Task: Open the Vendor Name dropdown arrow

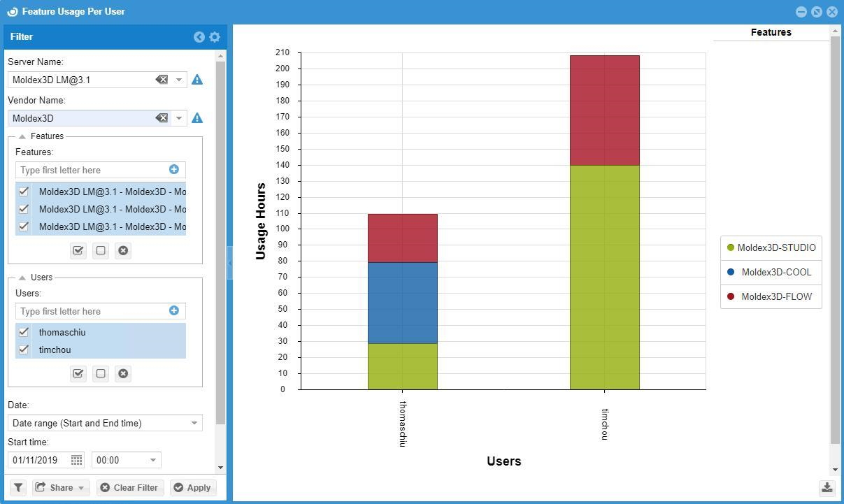Action: click(x=179, y=118)
